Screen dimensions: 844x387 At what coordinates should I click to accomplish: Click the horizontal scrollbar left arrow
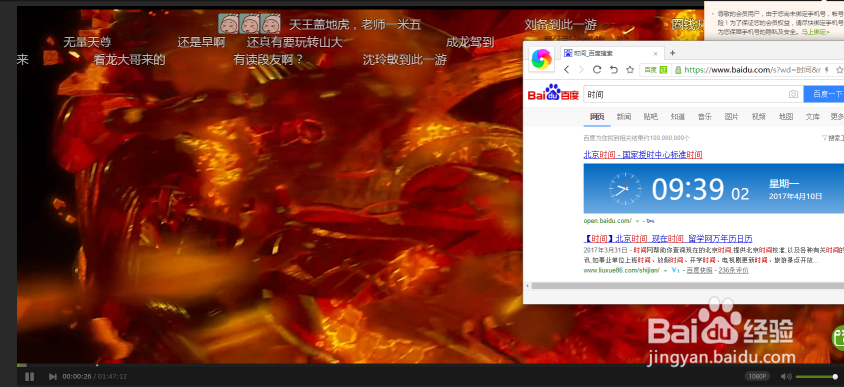pyautogui.click(x=528, y=286)
